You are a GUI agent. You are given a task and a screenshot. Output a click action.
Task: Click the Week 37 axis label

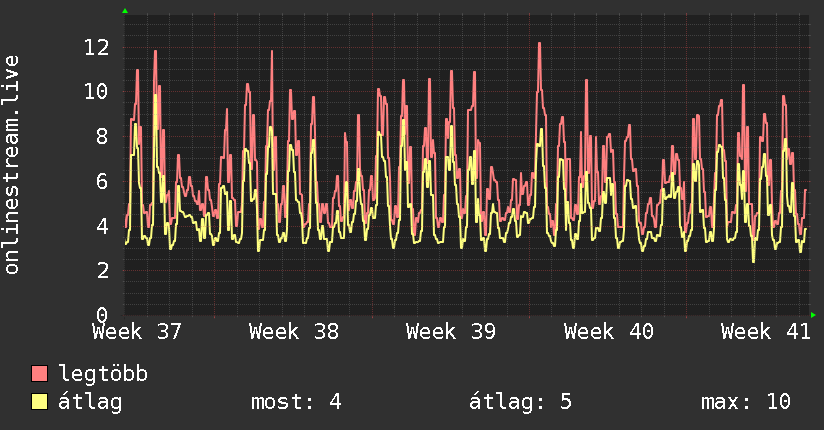[137, 332]
